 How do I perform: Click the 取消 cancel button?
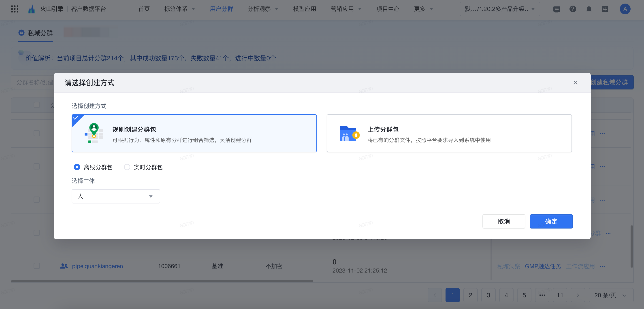point(503,221)
